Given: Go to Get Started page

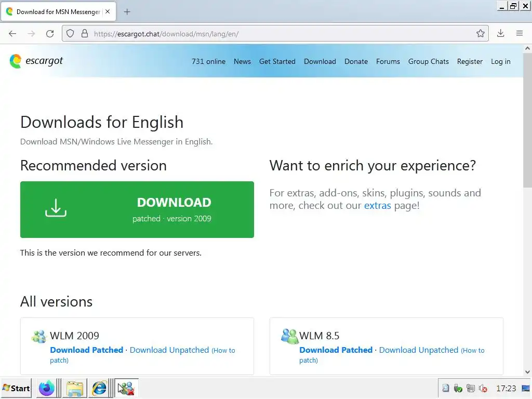Looking at the screenshot, I should (x=277, y=61).
